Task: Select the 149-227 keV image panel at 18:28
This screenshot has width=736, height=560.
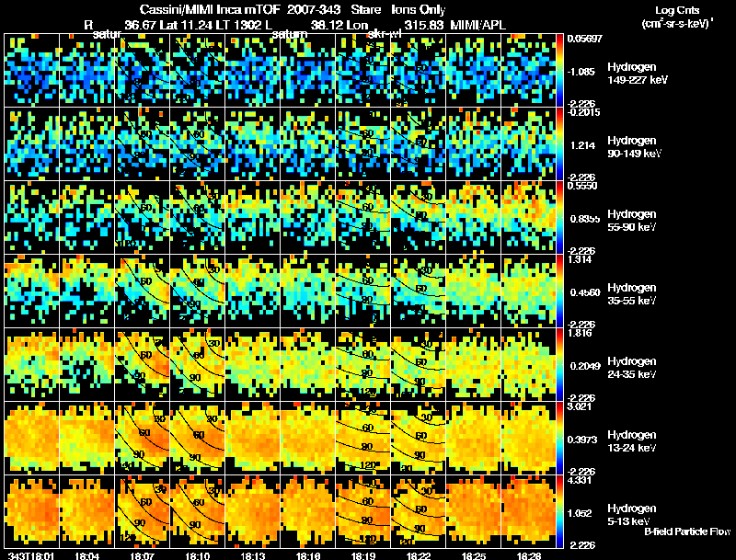Action: click(528, 71)
